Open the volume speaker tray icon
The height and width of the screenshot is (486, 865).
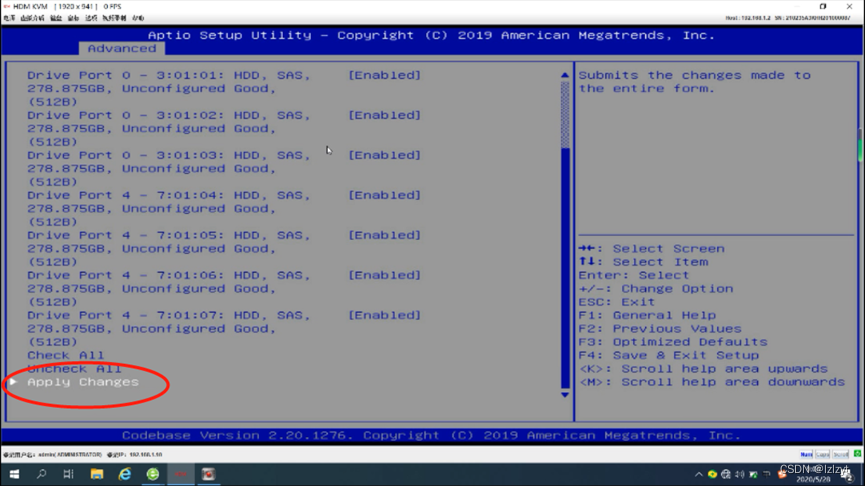click(x=740, y=474)
